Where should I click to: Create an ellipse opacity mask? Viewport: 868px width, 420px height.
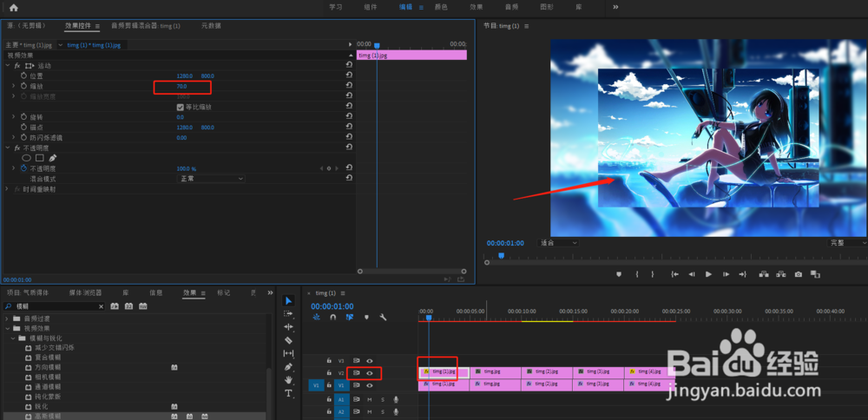pos(26,158)
